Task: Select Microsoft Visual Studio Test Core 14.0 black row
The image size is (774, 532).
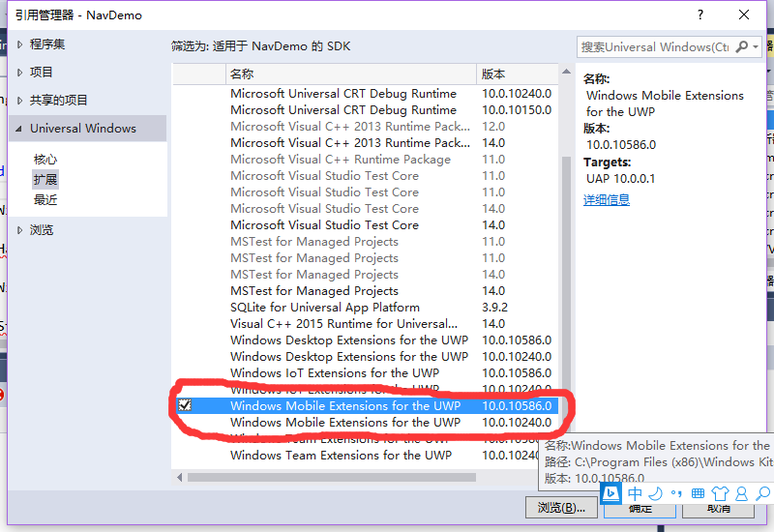Action: pos(366,225)
